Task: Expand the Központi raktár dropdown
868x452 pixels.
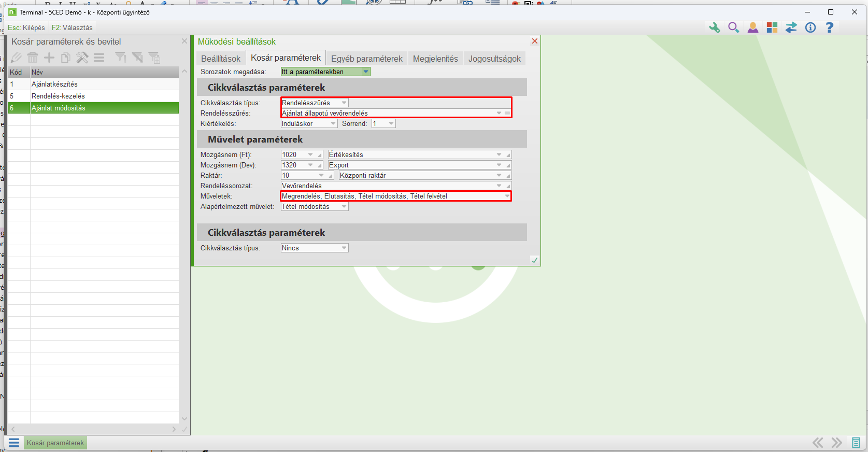Action: coord(499,175)
